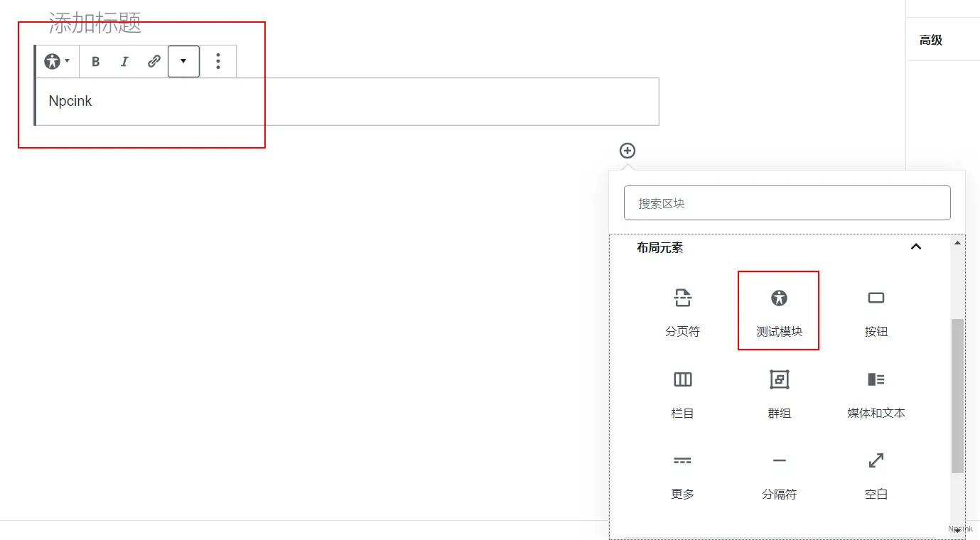Insert 测试模块 block
Image resolution: width=980 pixels, height=540 pixels.
click(779, 311)
